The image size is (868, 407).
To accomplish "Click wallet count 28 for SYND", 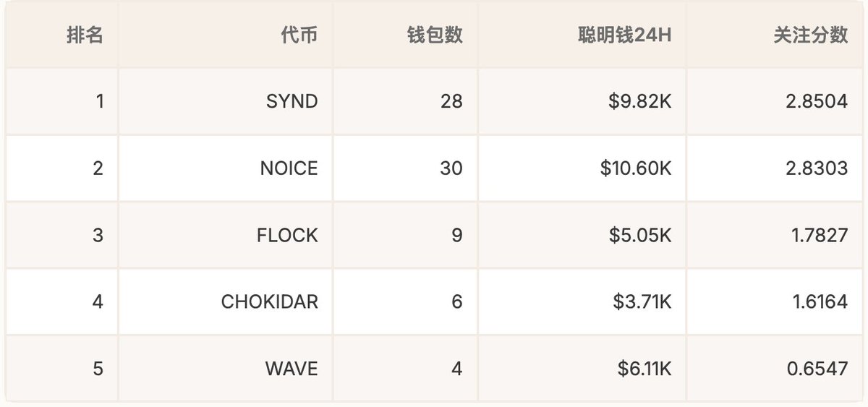I will pos(451,101).
